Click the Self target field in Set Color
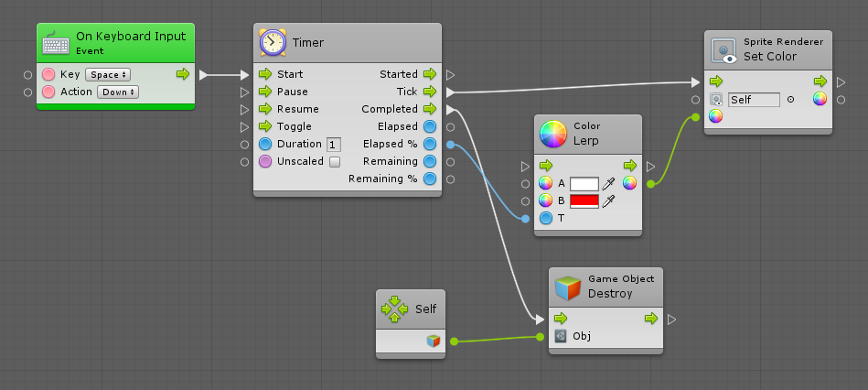 click(754, 99)
